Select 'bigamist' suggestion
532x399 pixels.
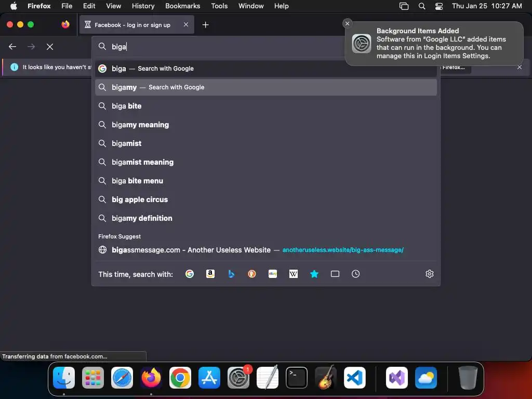pos(266,143)
